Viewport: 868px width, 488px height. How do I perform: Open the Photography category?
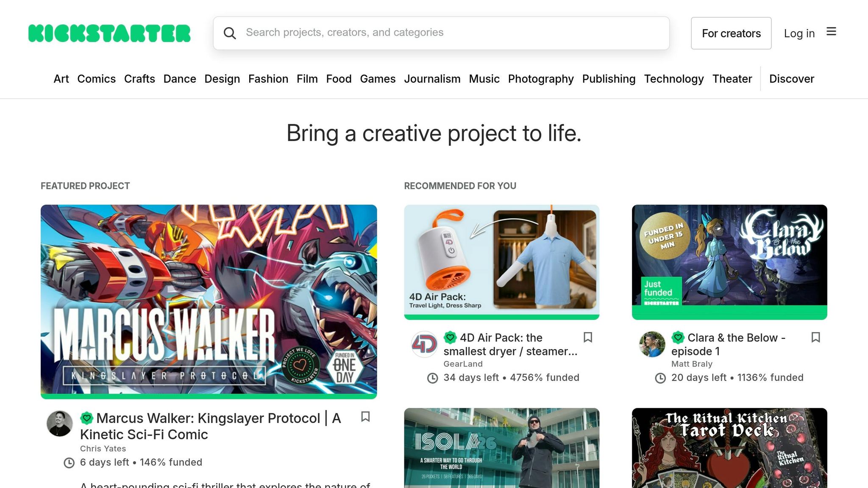(x=541, y=79)
